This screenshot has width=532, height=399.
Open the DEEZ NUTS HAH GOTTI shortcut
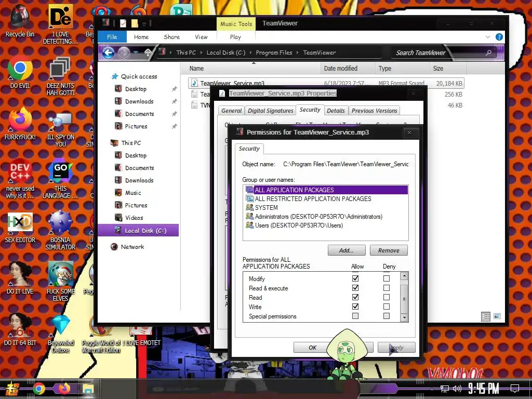(x=60, y=76)
